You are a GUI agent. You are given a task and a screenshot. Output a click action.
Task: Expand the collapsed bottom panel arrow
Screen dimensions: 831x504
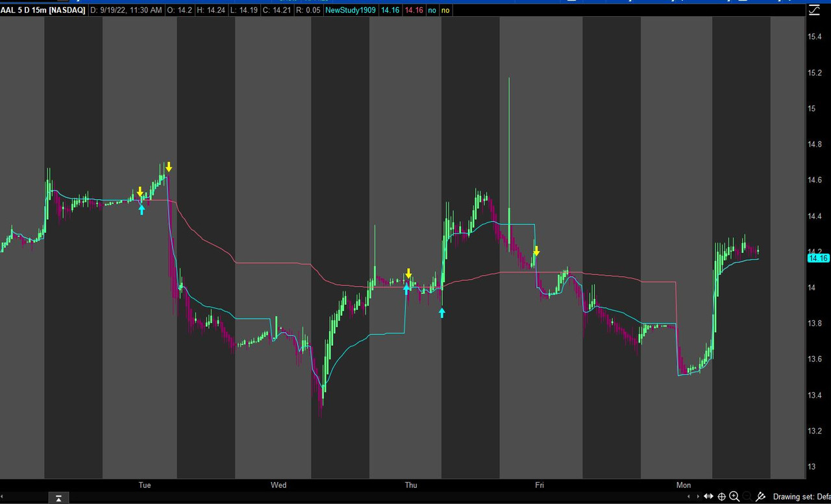click(58, 498)
